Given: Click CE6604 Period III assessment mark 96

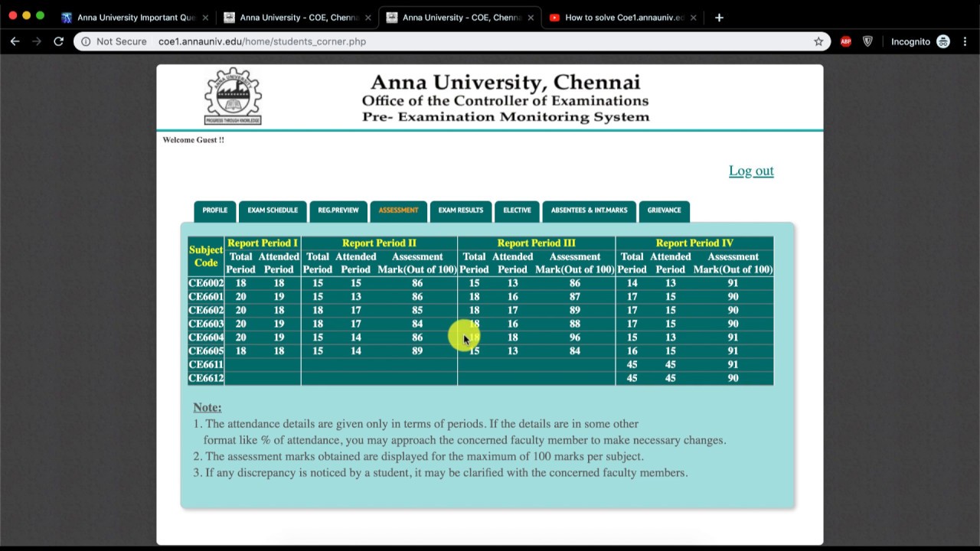Looking at the screenshot, I should [x=575, y=337].
